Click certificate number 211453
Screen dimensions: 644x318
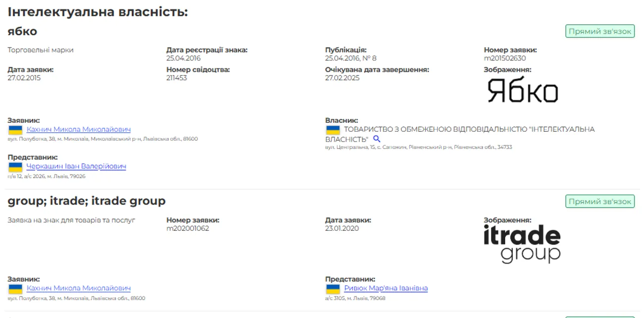click(177, 78)
